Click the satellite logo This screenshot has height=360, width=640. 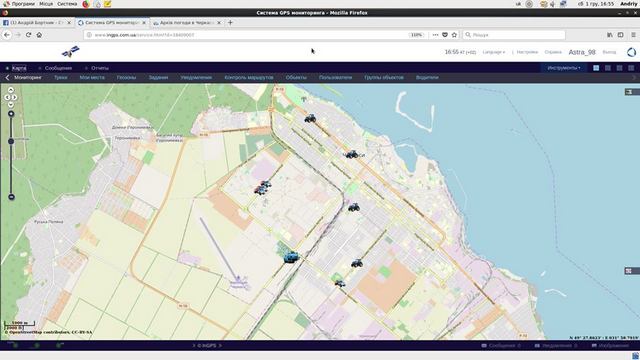(71, 52)
